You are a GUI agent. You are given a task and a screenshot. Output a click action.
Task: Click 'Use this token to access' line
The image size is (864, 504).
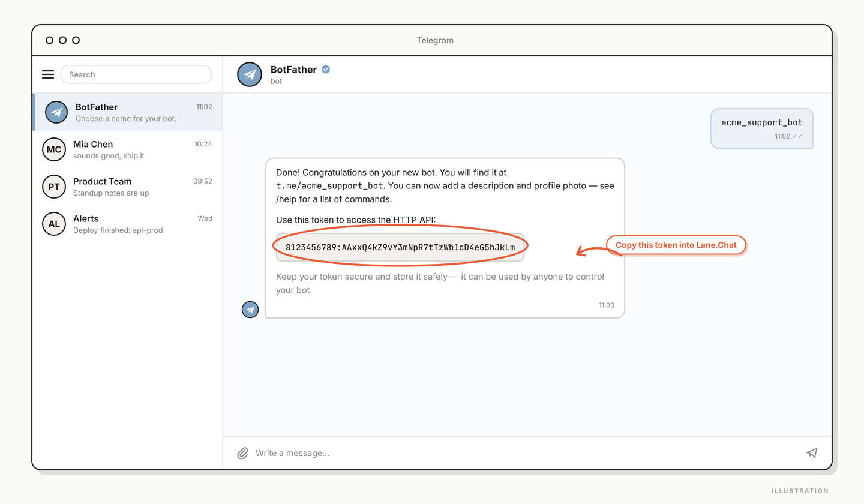356,220
